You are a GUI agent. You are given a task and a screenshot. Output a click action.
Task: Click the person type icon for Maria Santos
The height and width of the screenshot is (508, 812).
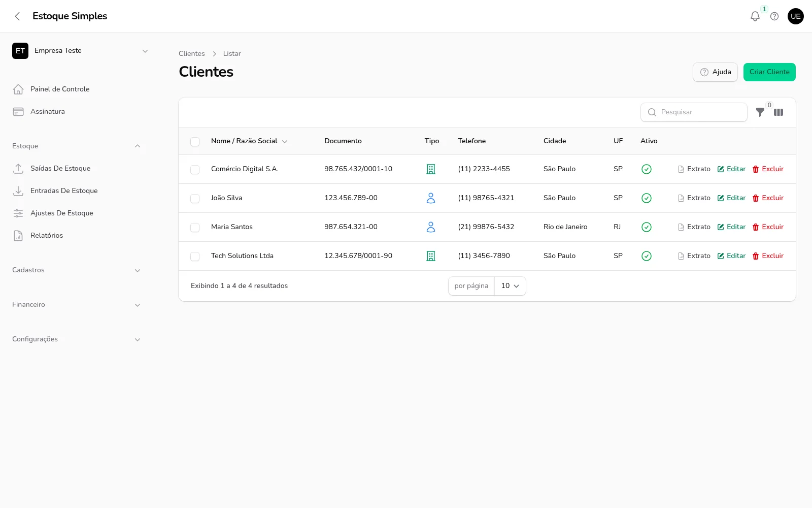pos(431,227)
